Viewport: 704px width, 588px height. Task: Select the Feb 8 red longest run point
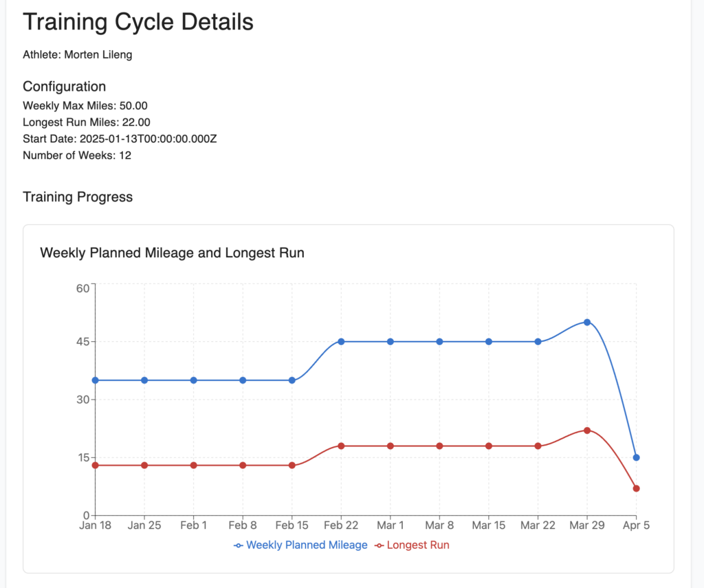[243, 466]
